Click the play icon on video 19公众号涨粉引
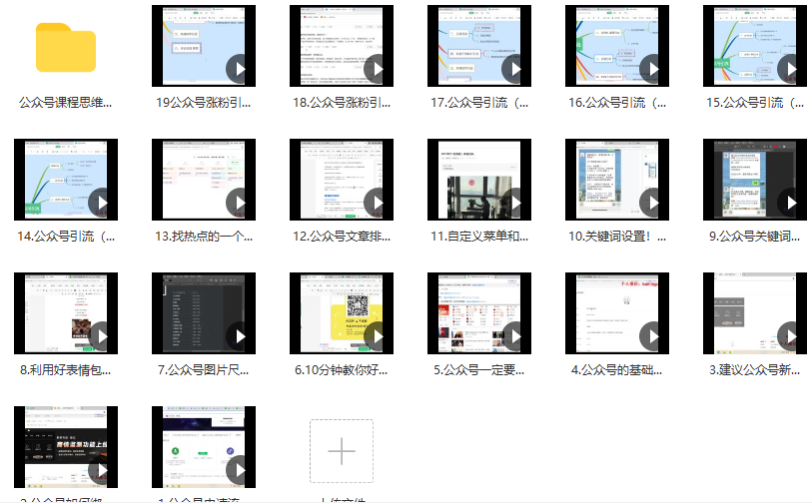Image resolution: width=812 pixels, height=504 pixels. tap(238, 69)
